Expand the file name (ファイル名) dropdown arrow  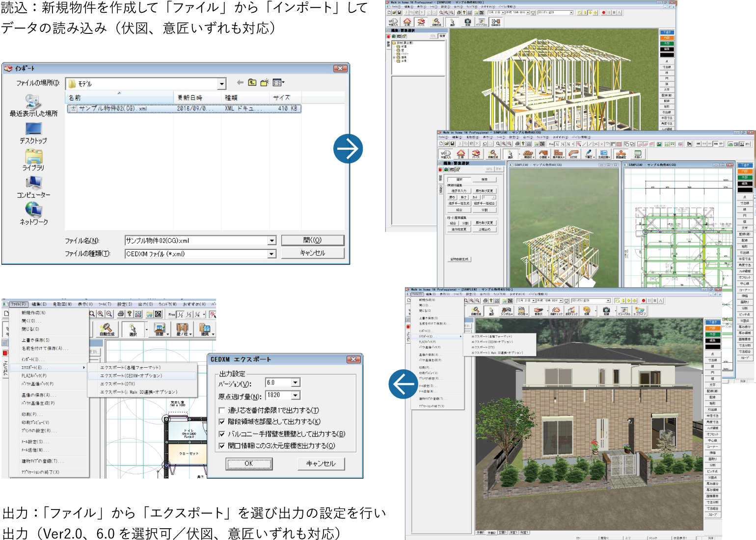pos(271,241)
